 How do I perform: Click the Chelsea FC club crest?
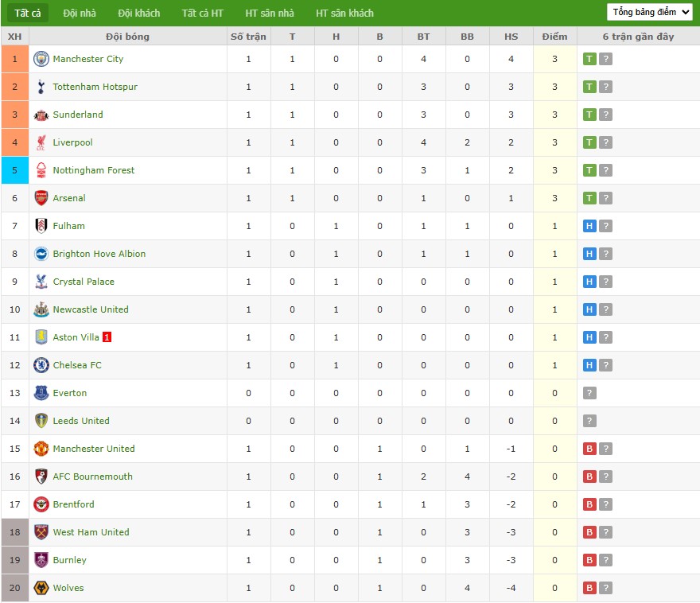pos(41,365)
